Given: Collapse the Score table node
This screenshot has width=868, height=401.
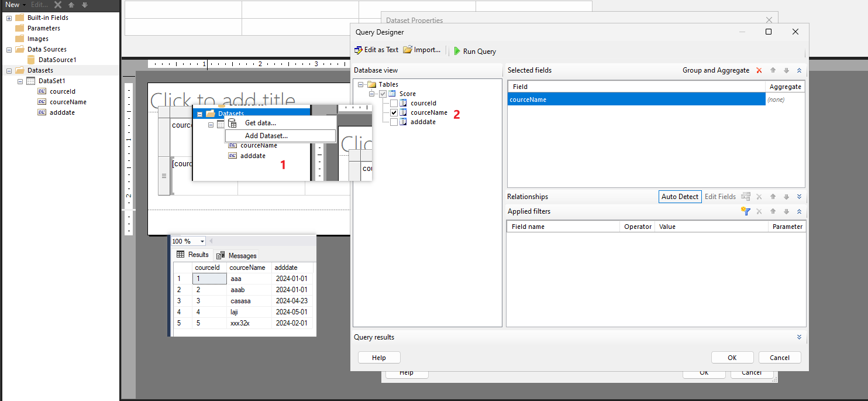Looking at the screenshot, I should pyautogui.click(x=372, y=94).
